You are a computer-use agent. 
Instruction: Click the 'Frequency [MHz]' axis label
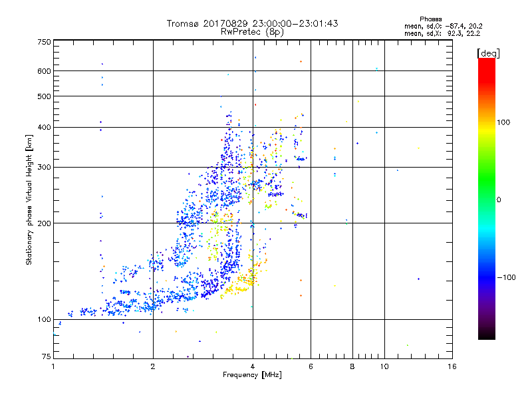coord(252,375)
